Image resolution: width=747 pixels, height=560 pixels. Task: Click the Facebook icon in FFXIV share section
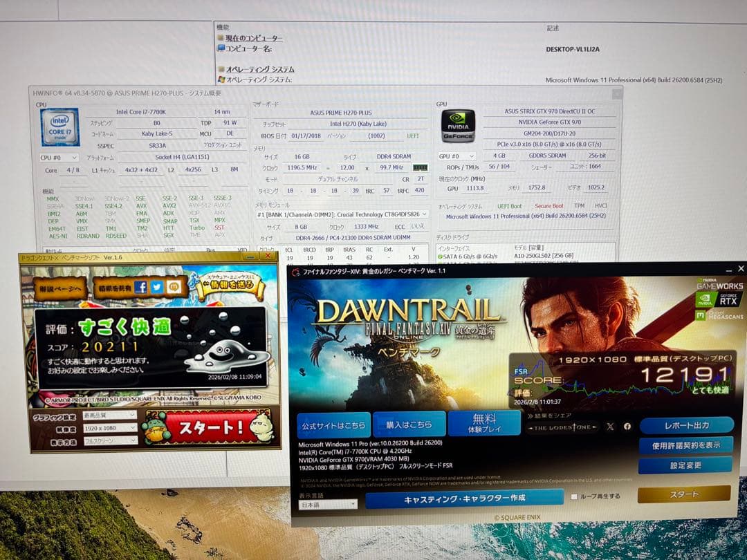click(x=627, y=426)
